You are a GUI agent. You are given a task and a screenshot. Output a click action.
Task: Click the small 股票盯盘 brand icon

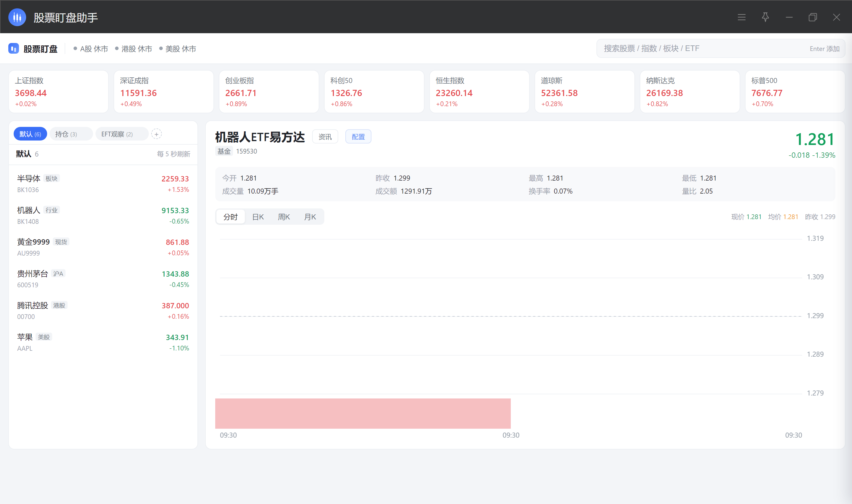coord(14,49)
